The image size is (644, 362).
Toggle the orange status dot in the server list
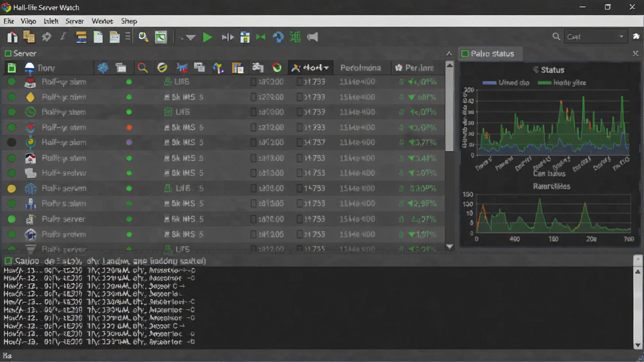(x=129, y=128)
